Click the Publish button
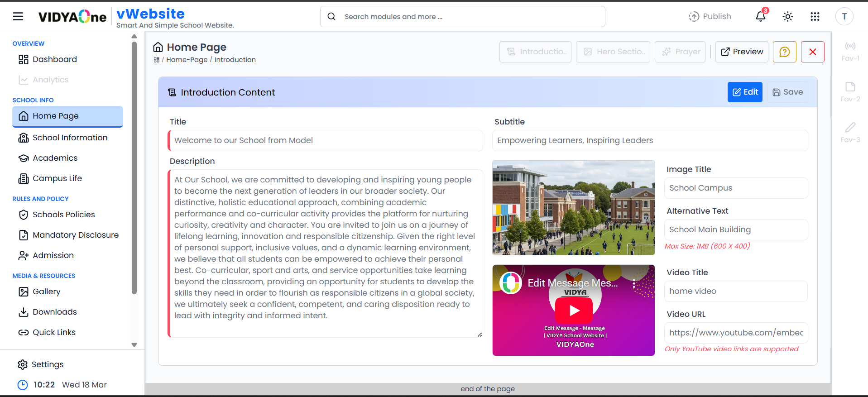Viewport: 868px width, 397px height. 710,16
